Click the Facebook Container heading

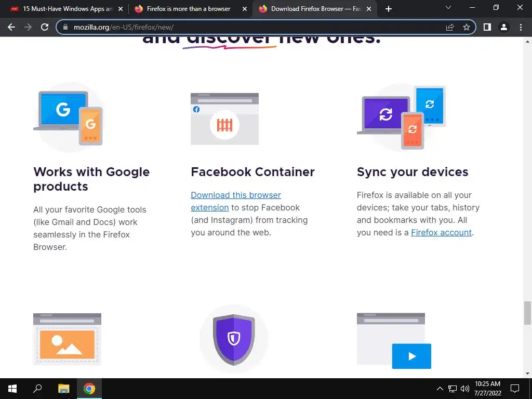253,172
